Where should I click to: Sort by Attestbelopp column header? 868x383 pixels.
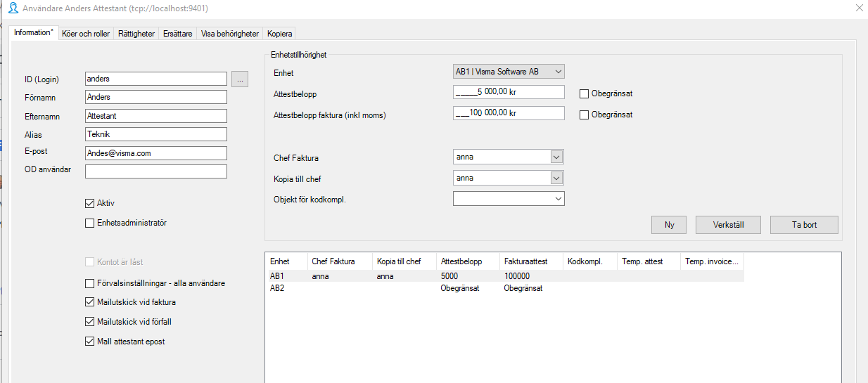point(468,261)
